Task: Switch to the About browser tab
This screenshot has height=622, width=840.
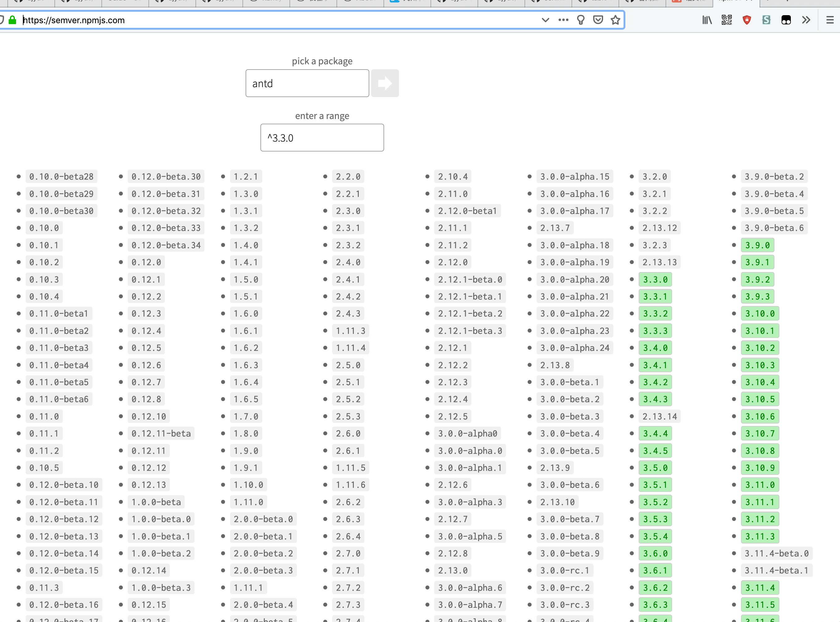Action: 360,2
